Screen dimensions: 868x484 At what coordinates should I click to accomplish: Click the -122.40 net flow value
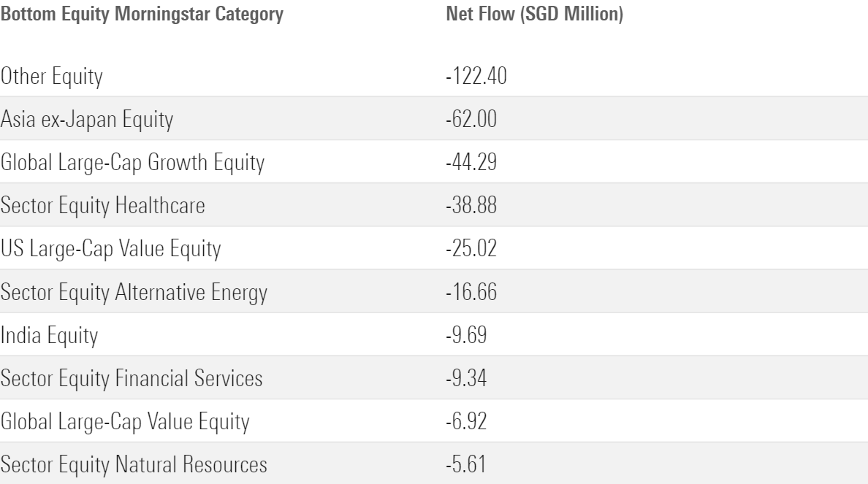coord(476,75)
